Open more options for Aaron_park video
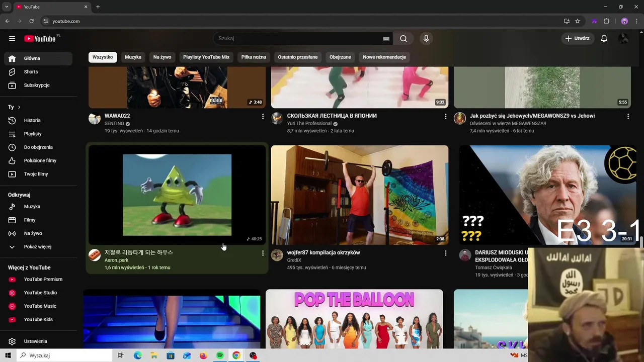 point(263,253)
